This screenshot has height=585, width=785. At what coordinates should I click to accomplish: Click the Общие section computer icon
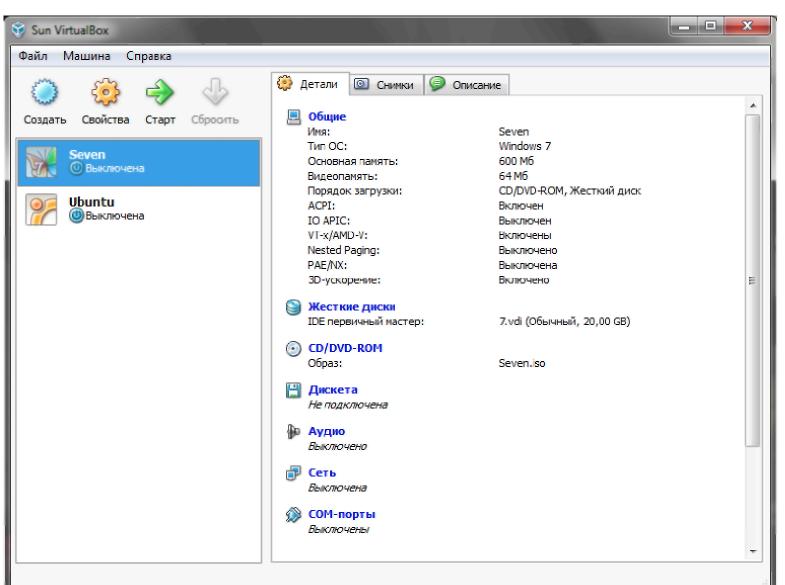click(x=293, y=117)
